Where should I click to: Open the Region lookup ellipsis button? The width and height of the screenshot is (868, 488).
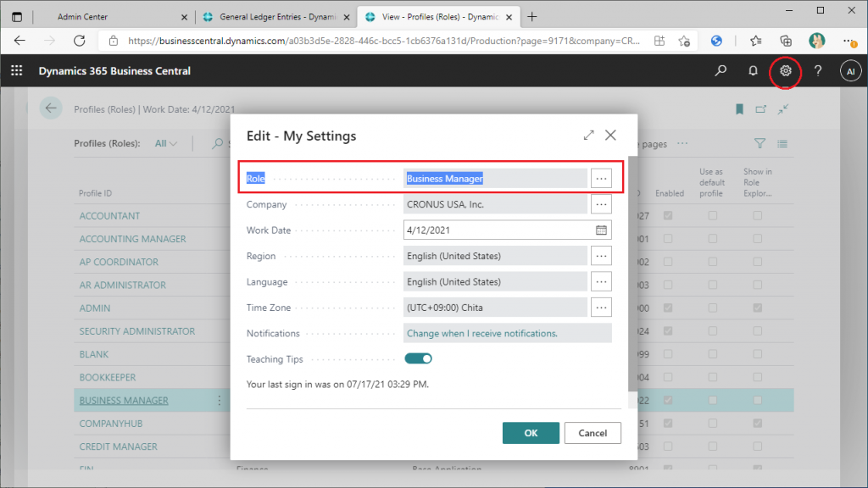(x=601, y=256)
